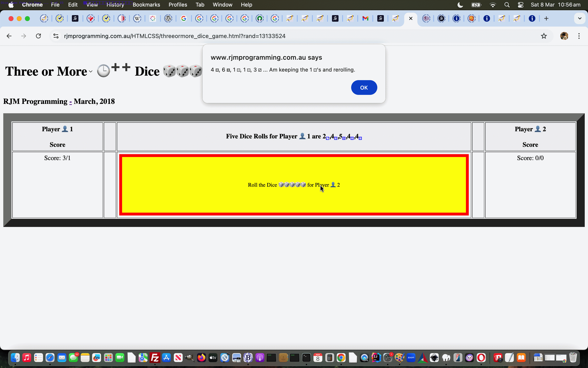Open Calendar from the dock

click(x=318, y=358)
